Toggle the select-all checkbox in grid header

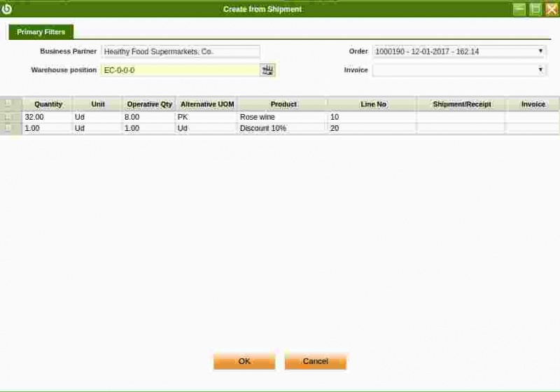point(8,104)
